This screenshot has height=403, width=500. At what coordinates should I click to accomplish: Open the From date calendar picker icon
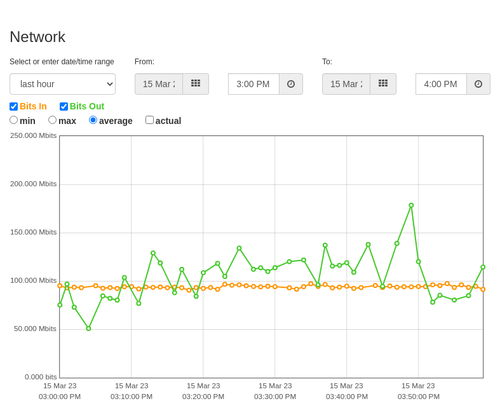coord(196,84)
